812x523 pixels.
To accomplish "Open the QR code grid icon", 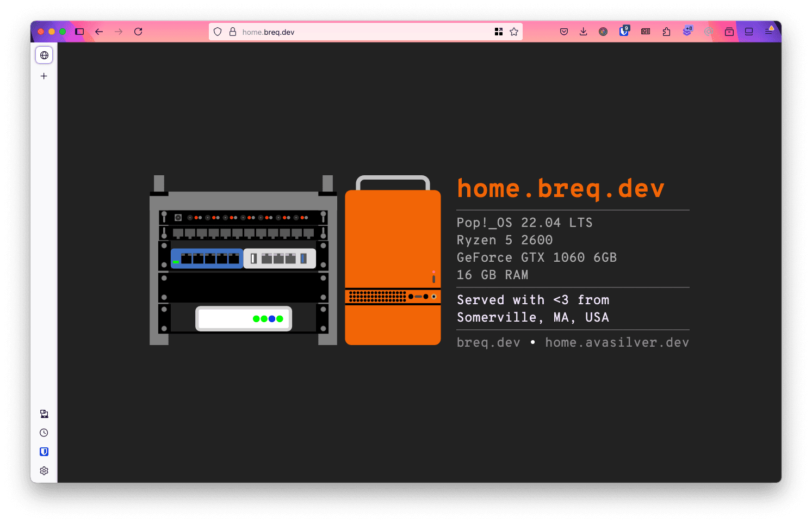I will point(499,32).
